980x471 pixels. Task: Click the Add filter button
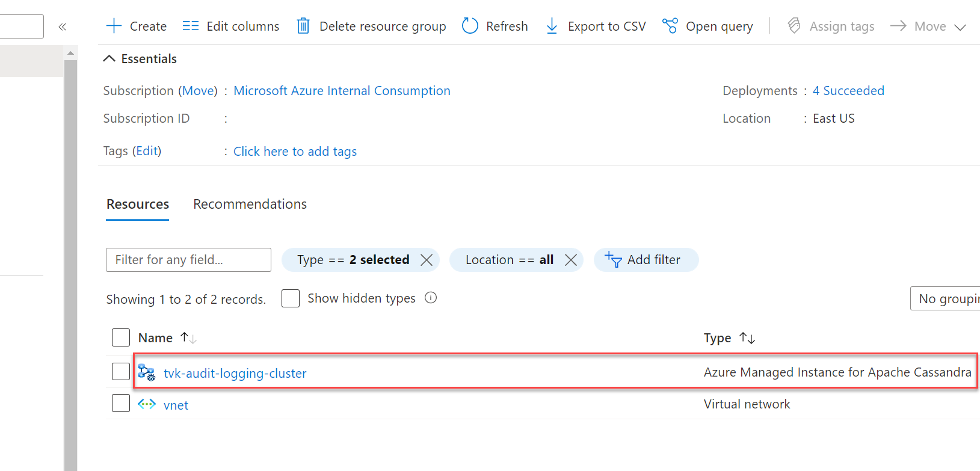pos(646,260)
